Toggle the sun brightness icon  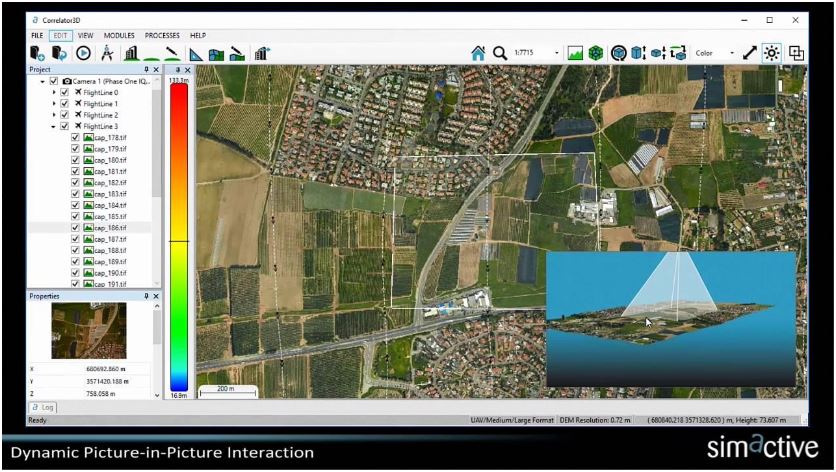pyautogui.click(x=772, y=53)
